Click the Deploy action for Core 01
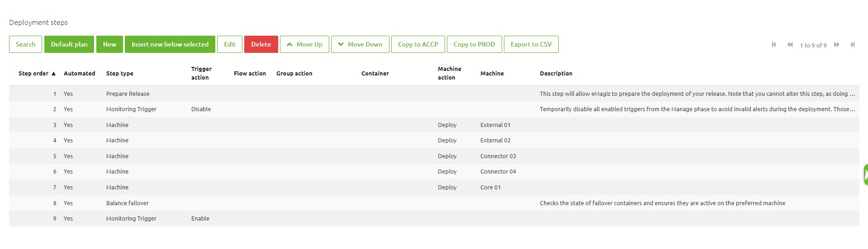This screenshot has height=249, width=868. pyautogui.click(x=447, y=187)
